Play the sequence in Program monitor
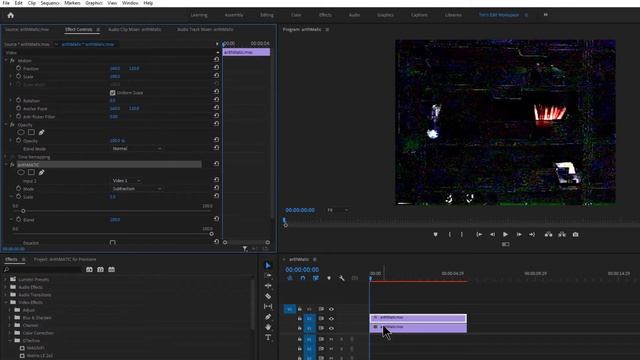The height and width of the screenshot is (360, 640). tap(505, 234)
